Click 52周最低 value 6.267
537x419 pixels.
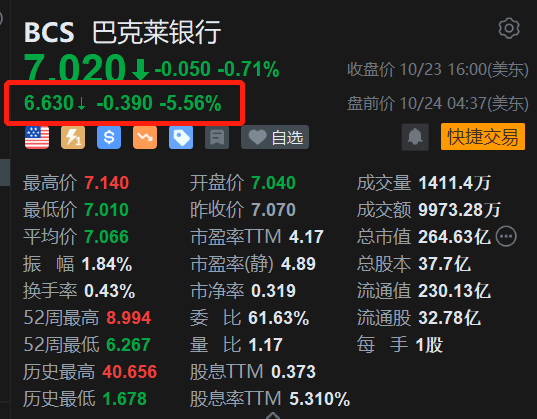(x=128, y=345)
